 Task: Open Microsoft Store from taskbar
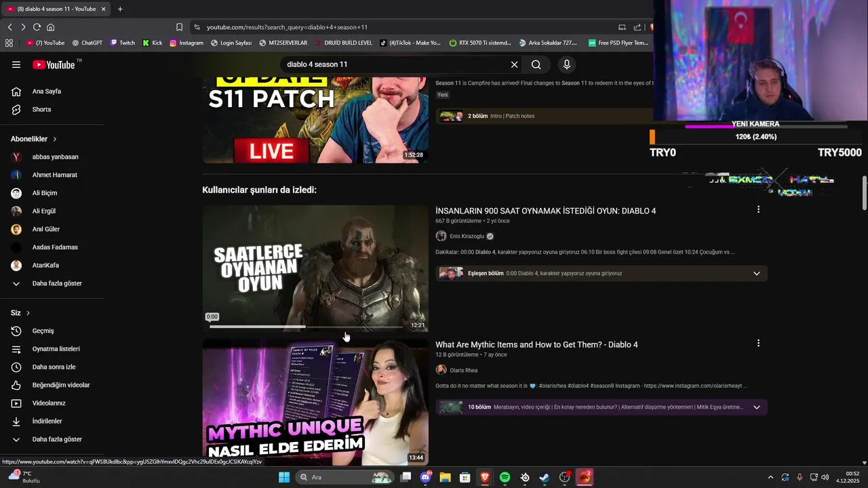(x=465, y=477)
